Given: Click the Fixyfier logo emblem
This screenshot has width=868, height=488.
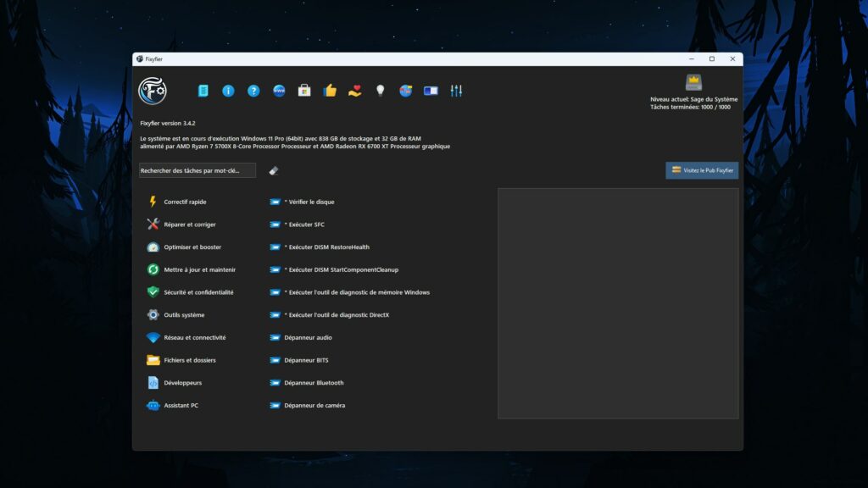Looking at the screenshot, I should pos(153,91).
